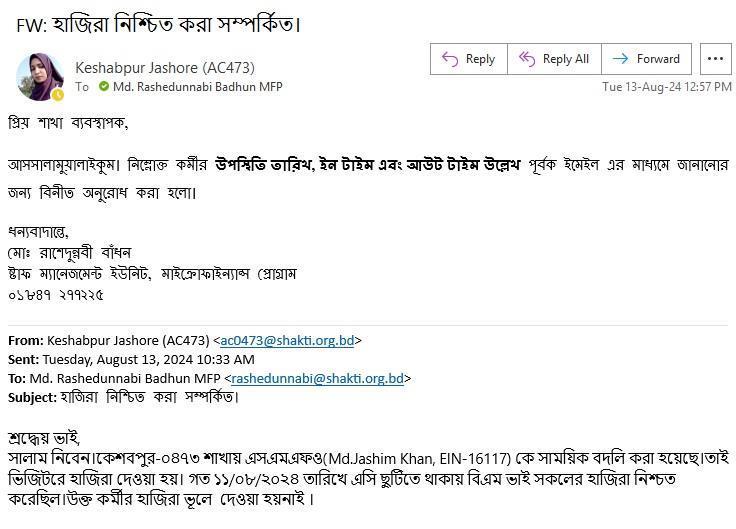Click the received date Tue 13-Aug-24 12:57 PM
The height and width of the screenshot is (529, 736).
667,87
